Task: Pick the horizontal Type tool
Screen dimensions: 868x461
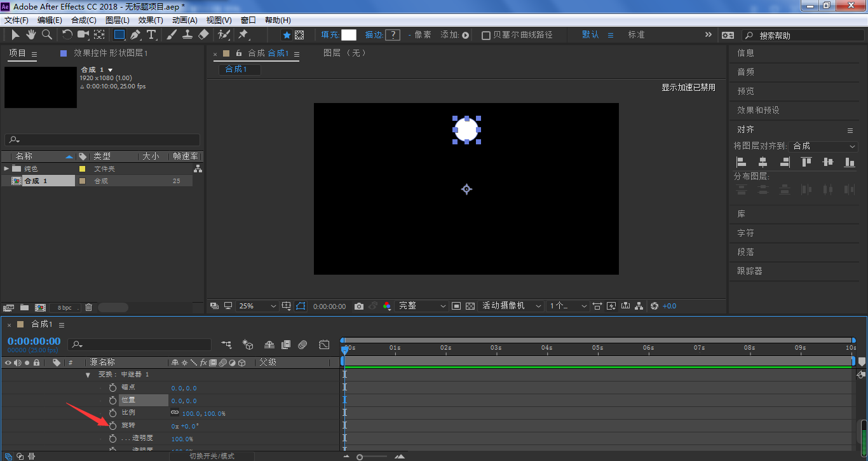Action: pos(151,35)
